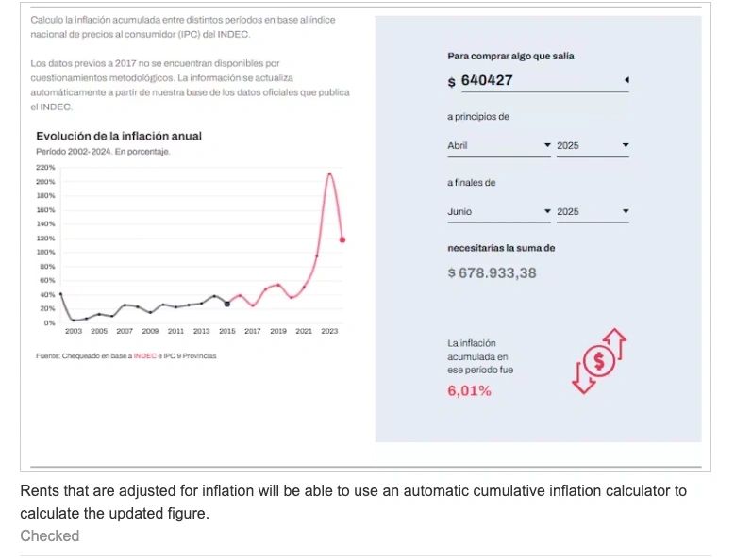This screenshot has width=735, height=560.
Task: Click the 'Evolución de la inflación anual' chart title
Action: pos(118,137)
